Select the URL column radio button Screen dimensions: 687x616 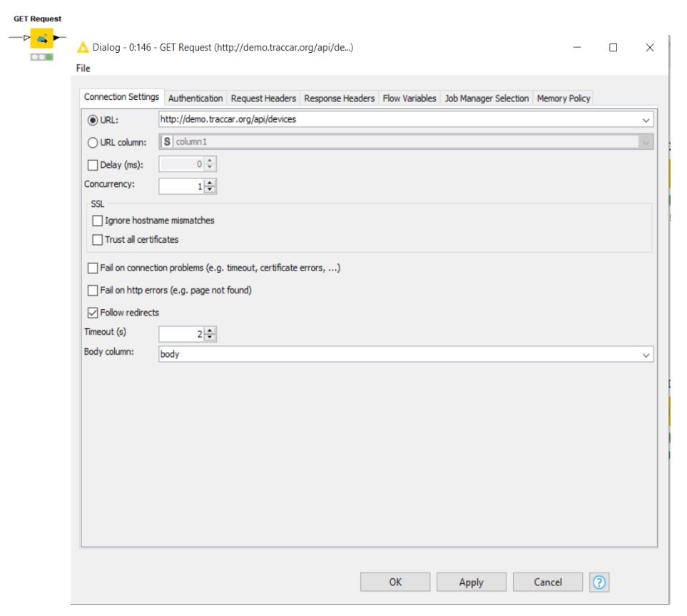tap(92, 142)
